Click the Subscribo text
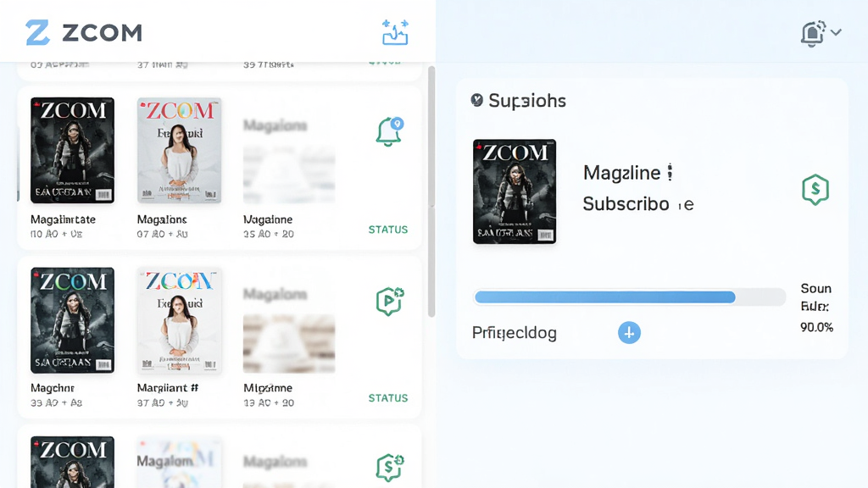 point(626,204)
